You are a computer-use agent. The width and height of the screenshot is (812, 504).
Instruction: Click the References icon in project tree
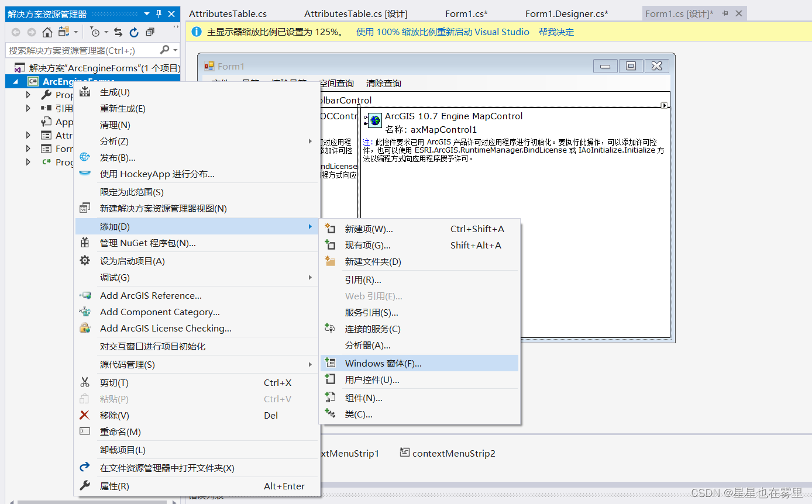46,108
